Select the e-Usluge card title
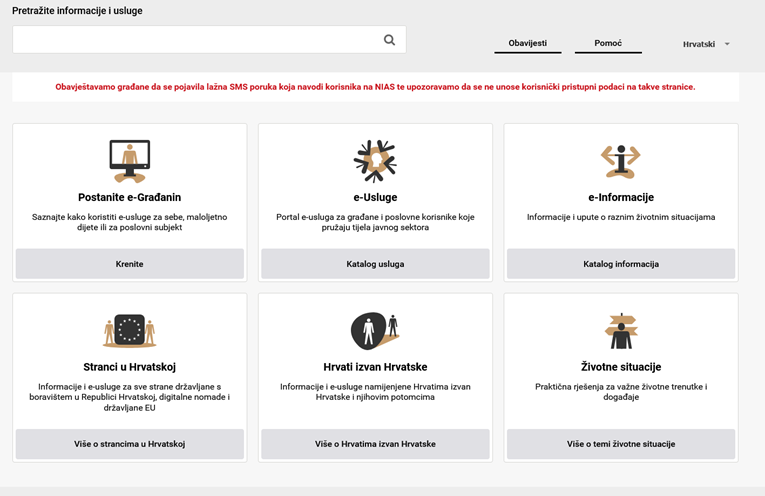 (x=375, y=197)
